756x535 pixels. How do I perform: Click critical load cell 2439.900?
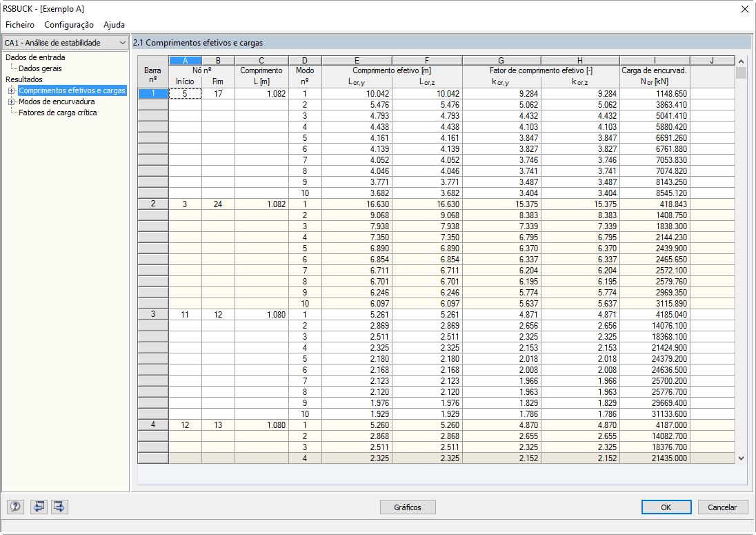click(x=655, y=249)
